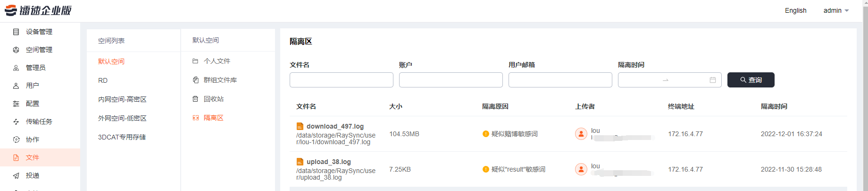The width and height of the screenshot is (868, 191).
Task: Click the 用户邮箱 input field
Action: click(x=560, y=80)
